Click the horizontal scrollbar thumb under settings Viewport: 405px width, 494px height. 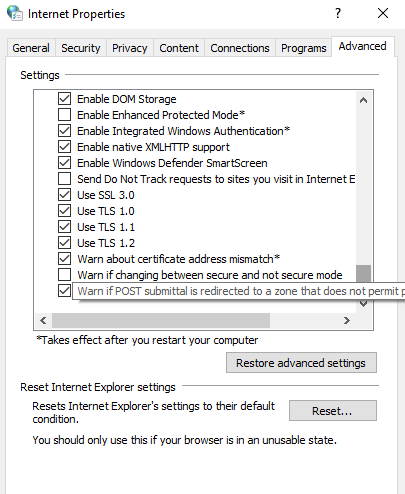(161, 320)
